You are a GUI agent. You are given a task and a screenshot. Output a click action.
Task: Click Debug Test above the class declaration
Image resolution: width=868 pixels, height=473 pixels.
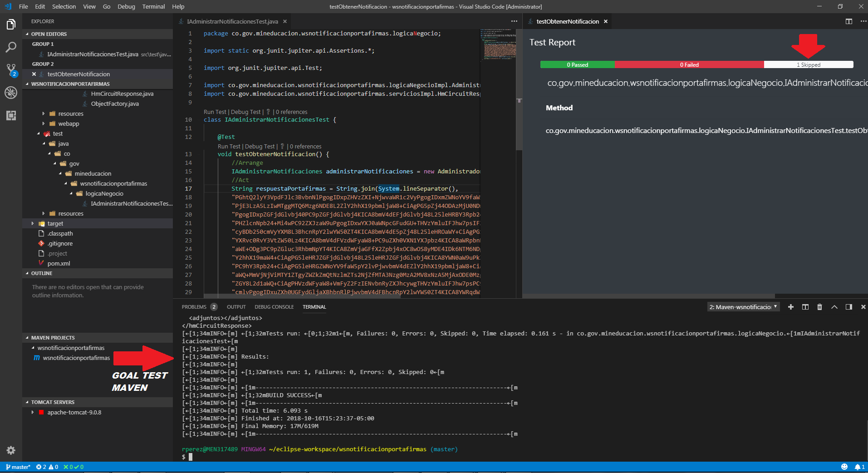(x=245, y=112)
